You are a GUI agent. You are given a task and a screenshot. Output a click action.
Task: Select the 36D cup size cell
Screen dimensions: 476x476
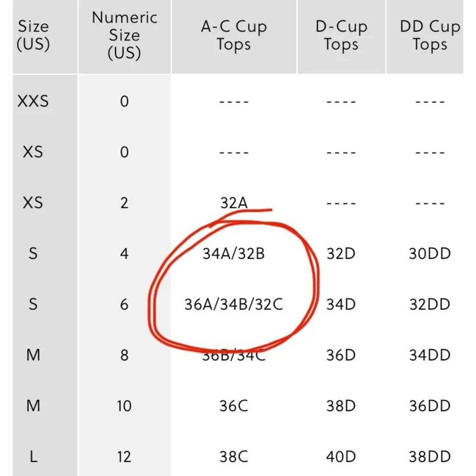pos(341,355)
